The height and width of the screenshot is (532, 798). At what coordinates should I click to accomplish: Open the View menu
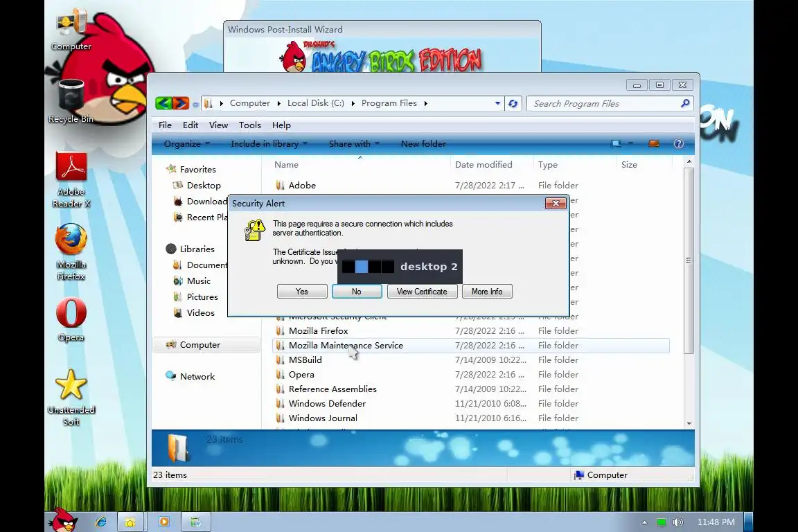point(218,125)
